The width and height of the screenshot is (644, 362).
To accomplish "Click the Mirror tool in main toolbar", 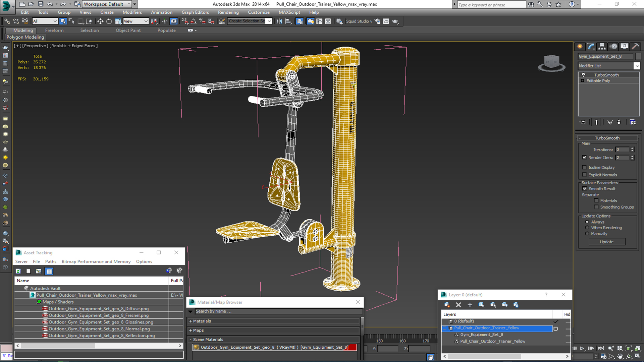I will click(279, 21).
